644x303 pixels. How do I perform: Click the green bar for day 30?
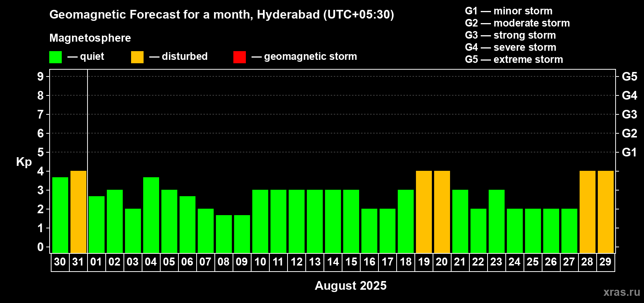[60, 215]
